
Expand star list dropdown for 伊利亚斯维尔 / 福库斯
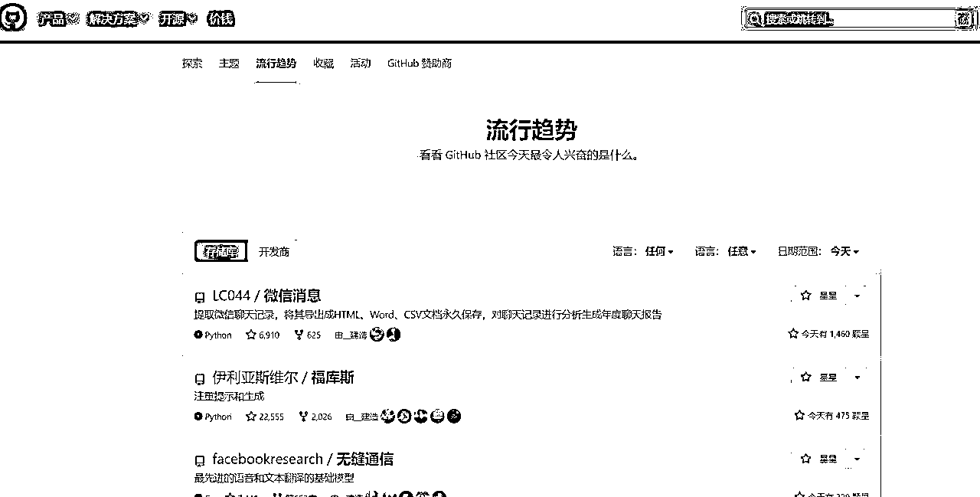(857, 378)
